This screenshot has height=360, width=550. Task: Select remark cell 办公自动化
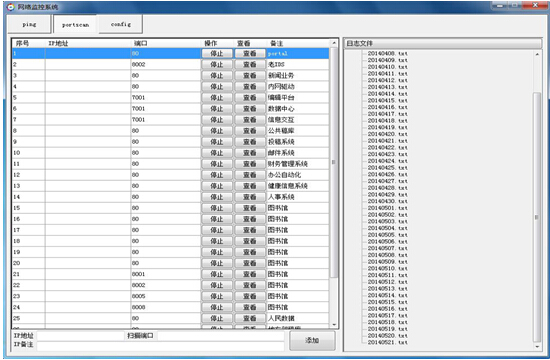pyautogui.click(x=297, y=175)
